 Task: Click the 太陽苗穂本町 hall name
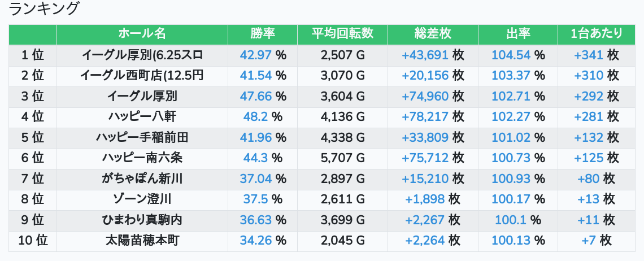pyautogui.click(x=142, y=241)
